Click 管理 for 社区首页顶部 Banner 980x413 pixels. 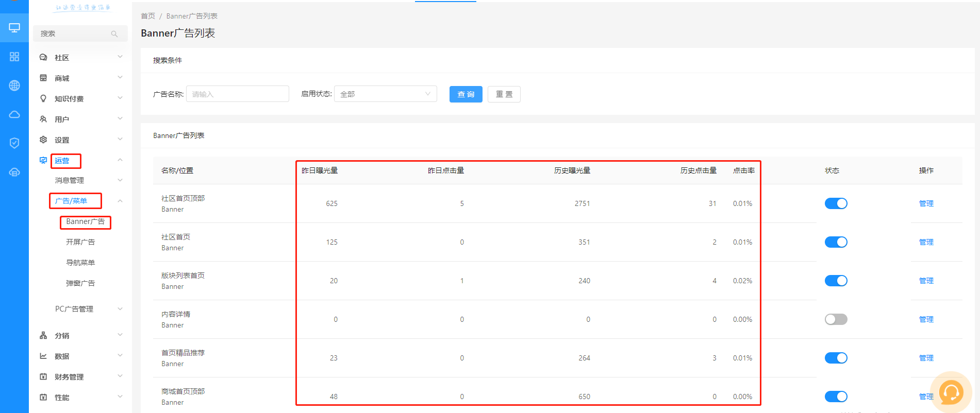coord(926,203)
